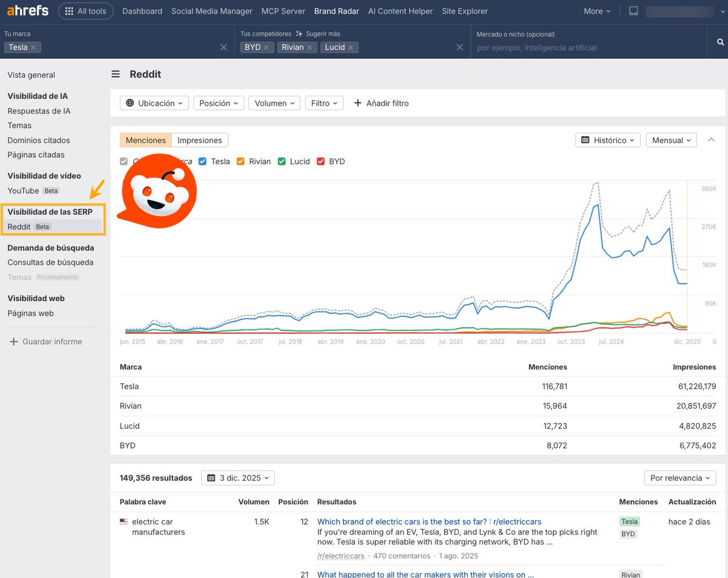
Task: Toggle the Tesla series checkbox
Action: point(203,161)
